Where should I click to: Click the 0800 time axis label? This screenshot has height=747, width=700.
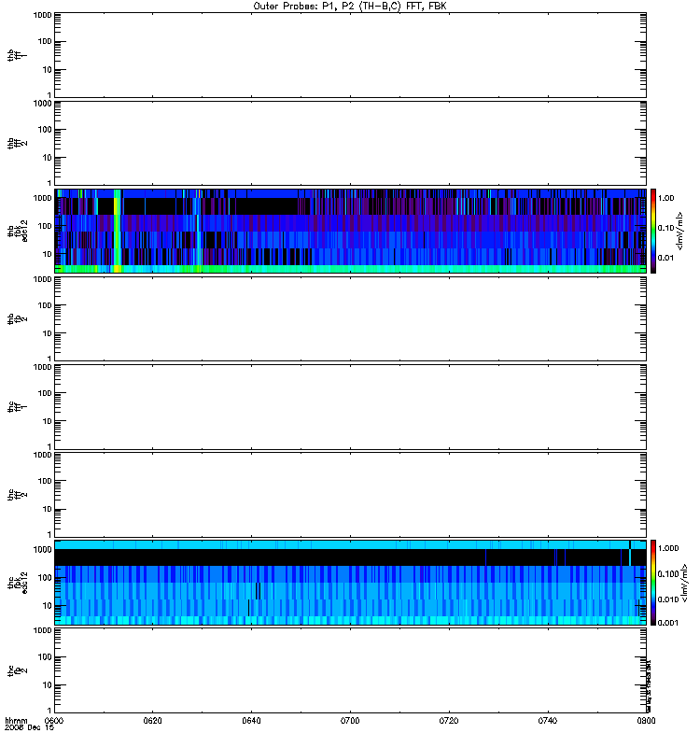(x=646, y=721)
